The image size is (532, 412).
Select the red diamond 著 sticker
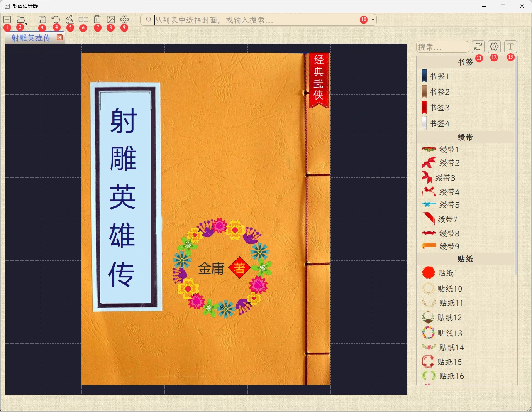tap(239, 268)
